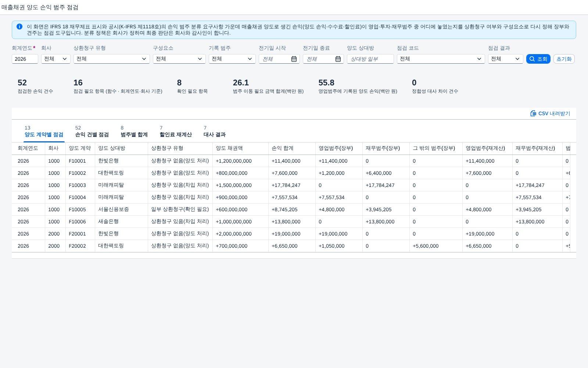Click the info icon in the blue notice banner

pyautogui.click(x=19, y=26)
